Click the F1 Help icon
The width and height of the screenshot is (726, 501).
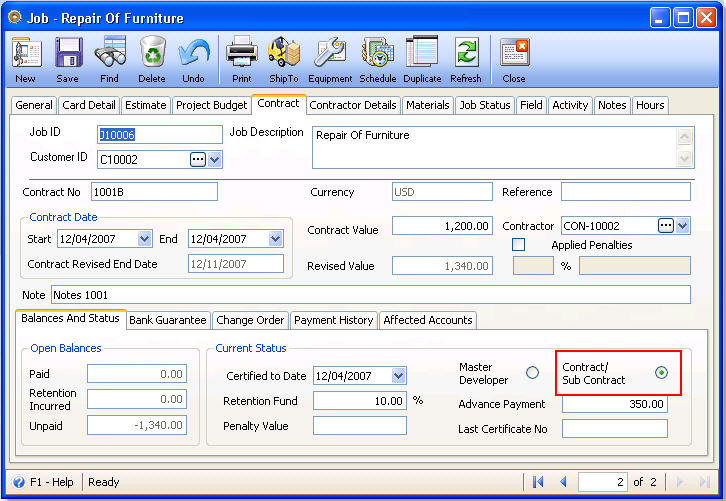coord(19,482)
